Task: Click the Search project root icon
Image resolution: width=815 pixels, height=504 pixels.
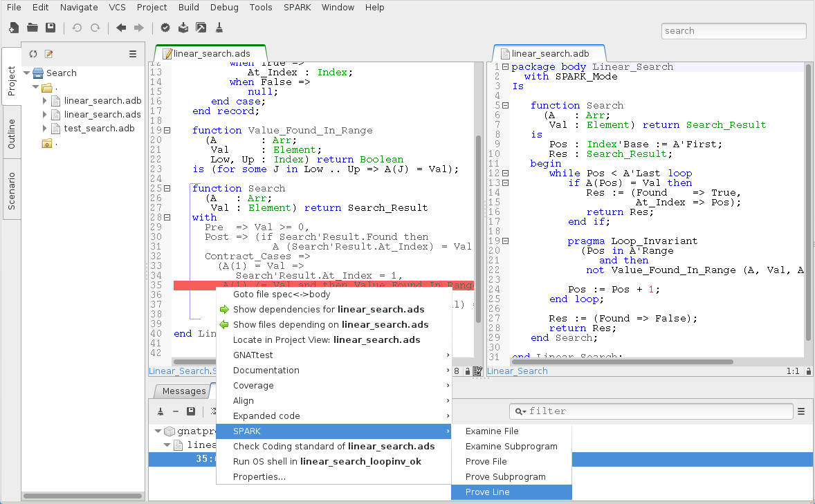Action: [x=38, y=73]
